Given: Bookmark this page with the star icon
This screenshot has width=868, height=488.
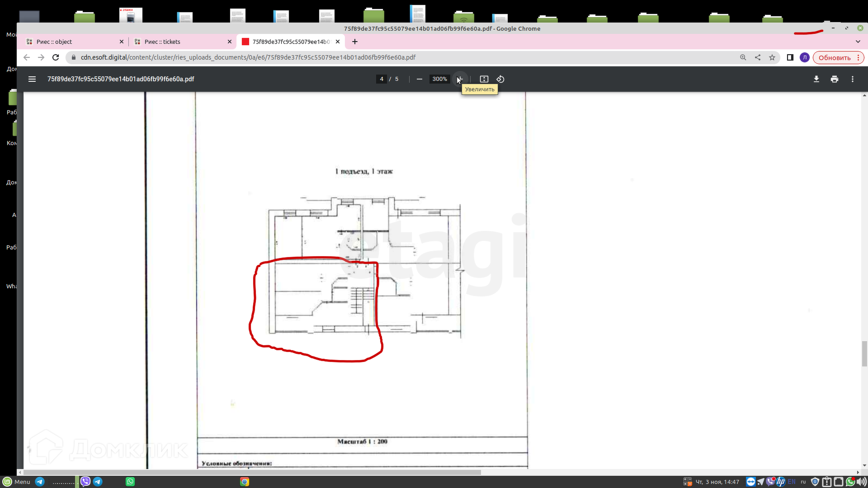Looking at the screenshot, I should pyautogui.click(x=772, y=57).
